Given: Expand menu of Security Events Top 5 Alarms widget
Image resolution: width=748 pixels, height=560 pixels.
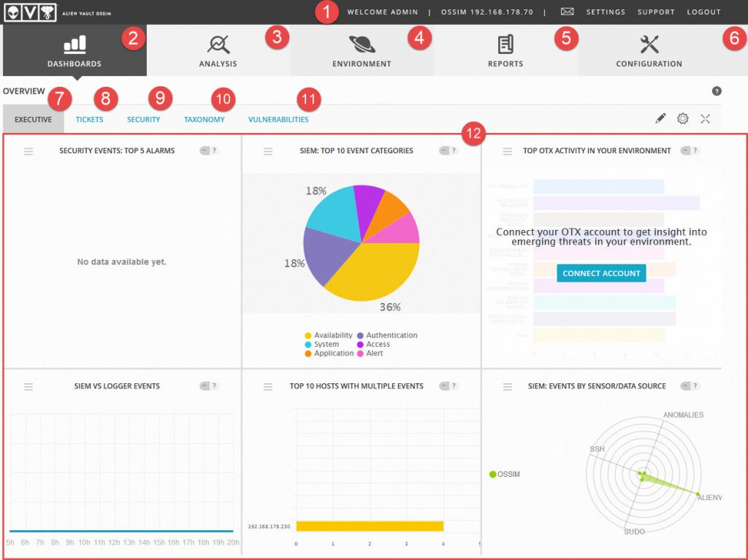Looking at the screenshot, I should click(x=28, y=151).
